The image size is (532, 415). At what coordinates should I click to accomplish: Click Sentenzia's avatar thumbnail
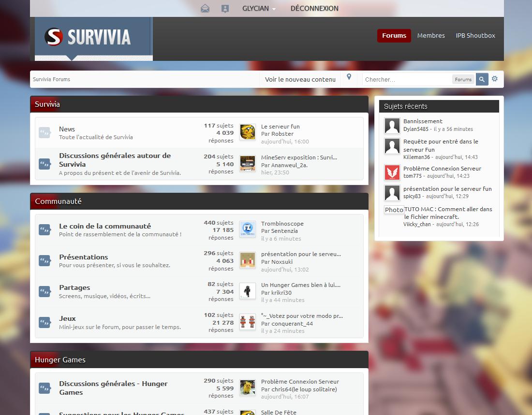pos(248,229)
